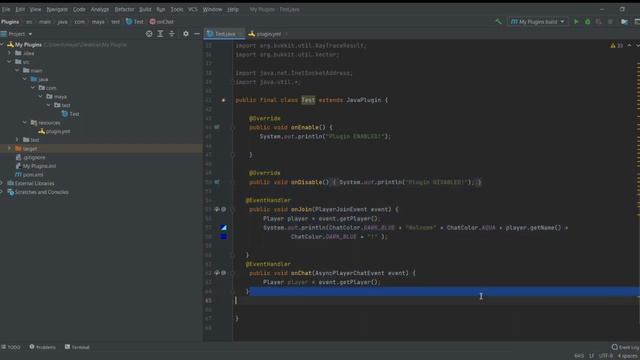Open My Plugins build run configuration dropdown

[538, 21]
